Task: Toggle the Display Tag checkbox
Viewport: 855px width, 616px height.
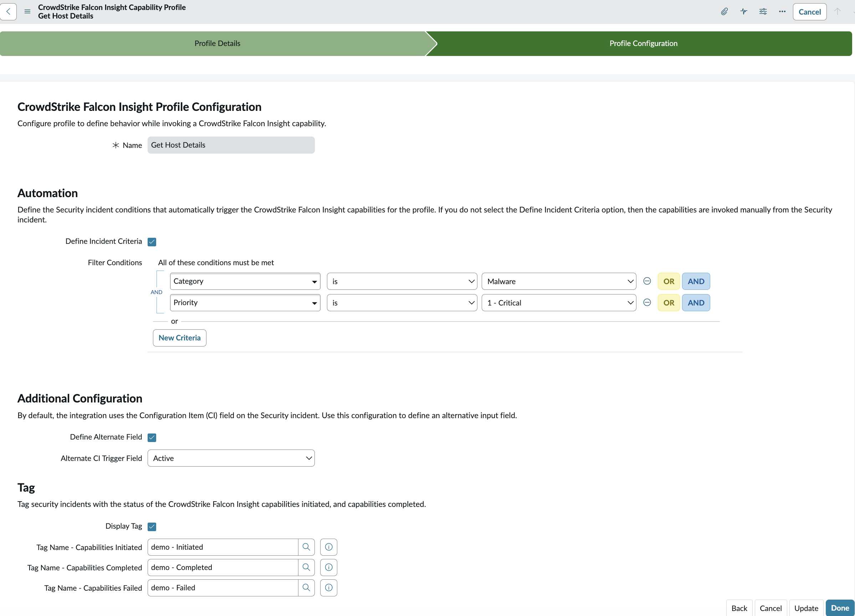Action: (x=152, y=526)
